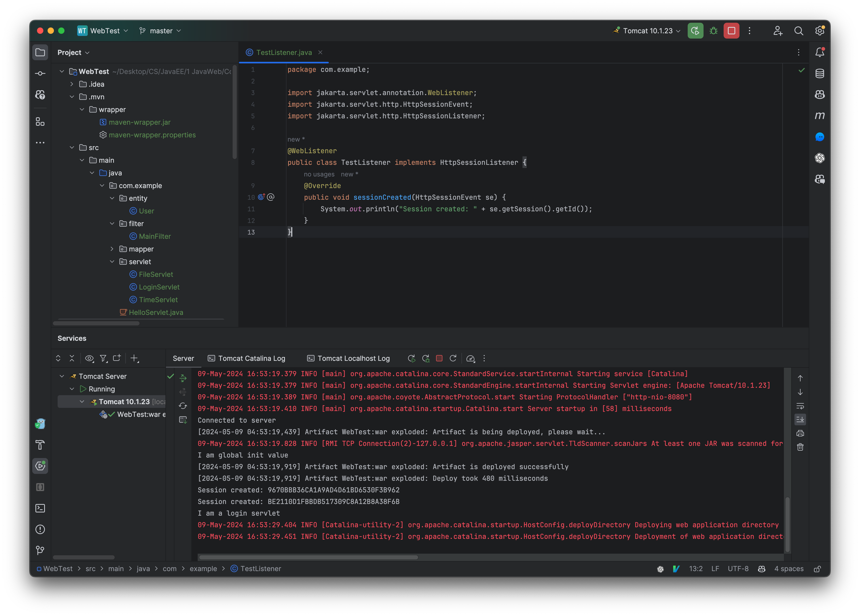Open IDE Settings via the gear icon
This screenshot has height=616, width=860.
pyautogui.click(x=819, y=31)
